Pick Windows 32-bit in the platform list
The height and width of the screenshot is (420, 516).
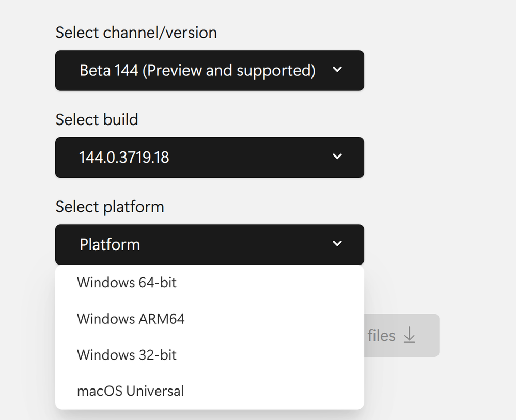[x=127, y=355]
